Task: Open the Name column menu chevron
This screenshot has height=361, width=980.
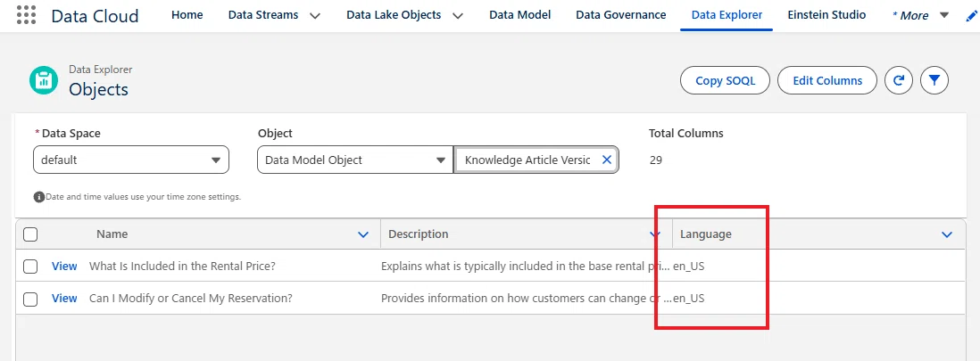Action: pos(363,234)
